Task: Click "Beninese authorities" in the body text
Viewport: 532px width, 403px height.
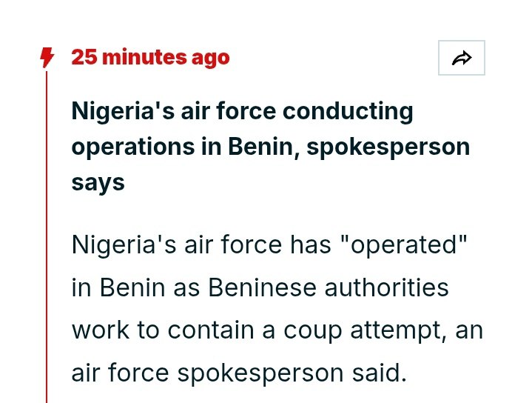Action: (x=328, y=287)
